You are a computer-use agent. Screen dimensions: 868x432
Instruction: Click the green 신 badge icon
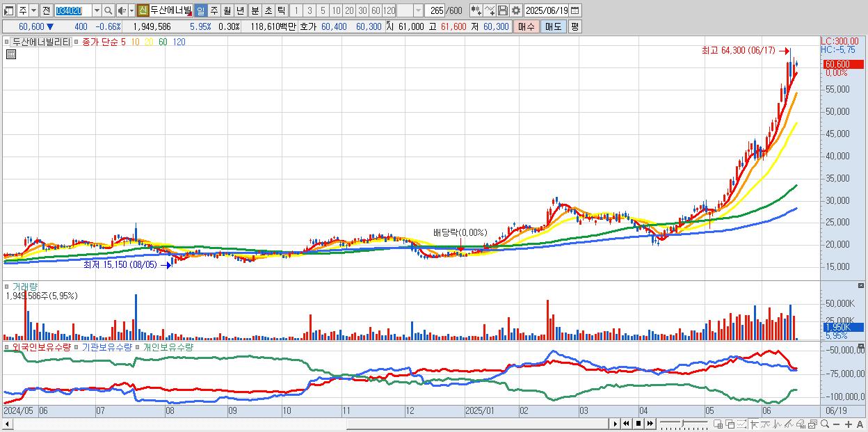tap(143, 10)
